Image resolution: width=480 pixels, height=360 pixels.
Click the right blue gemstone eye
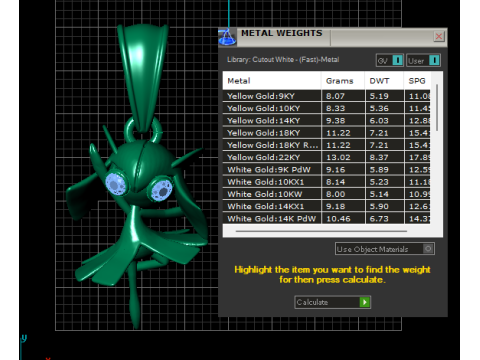(x=161, y=190)
